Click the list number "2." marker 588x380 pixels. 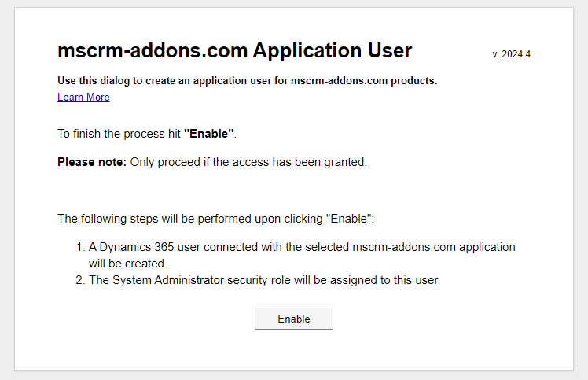click(80, 280)
